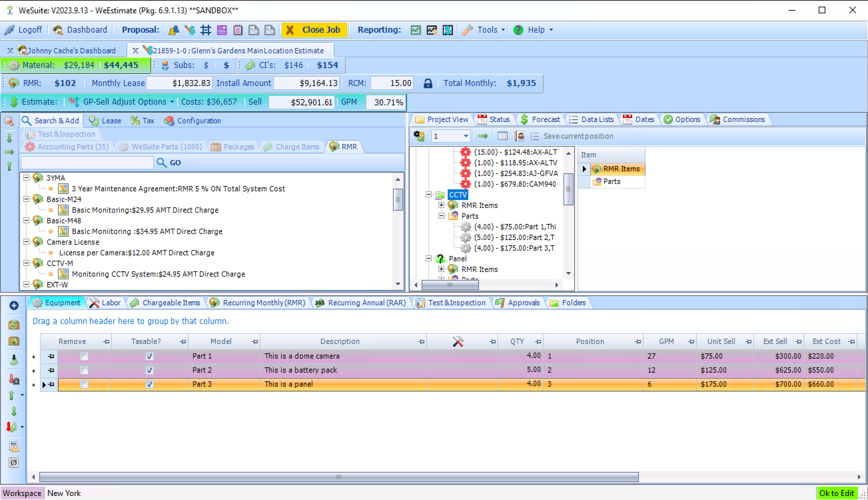The image size is (868, 500).
Task: Toggle Taxable checkbox for Part 3
Action: [149, 385]
